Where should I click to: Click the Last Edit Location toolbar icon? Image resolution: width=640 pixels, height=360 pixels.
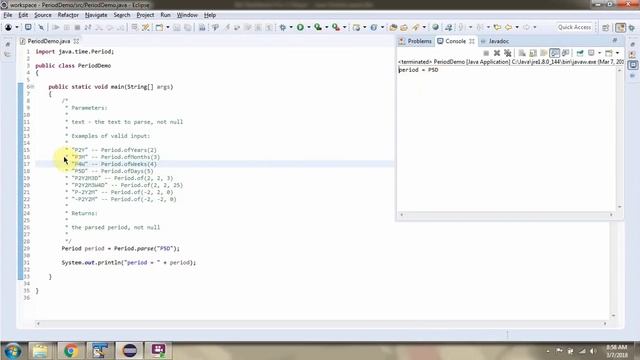tap(497, 27)
